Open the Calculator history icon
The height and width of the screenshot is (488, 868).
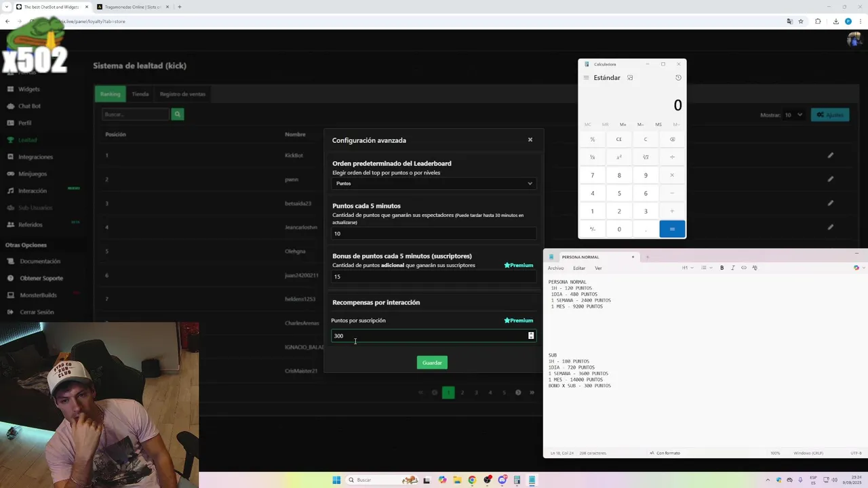click(x=678, y=78)
